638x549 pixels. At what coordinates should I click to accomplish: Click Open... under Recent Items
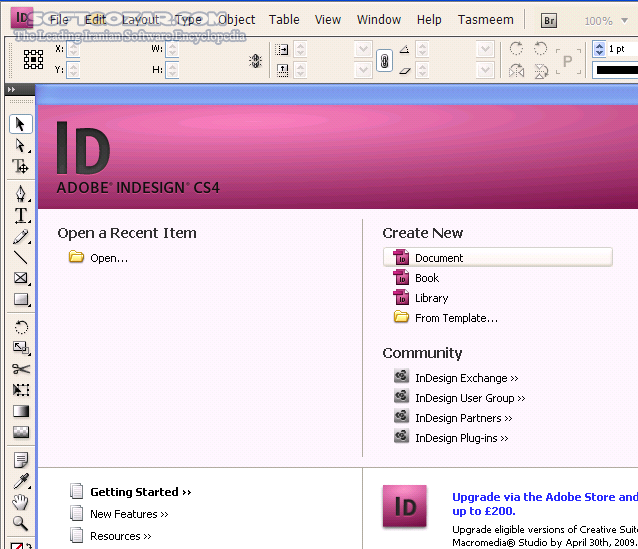99,258
